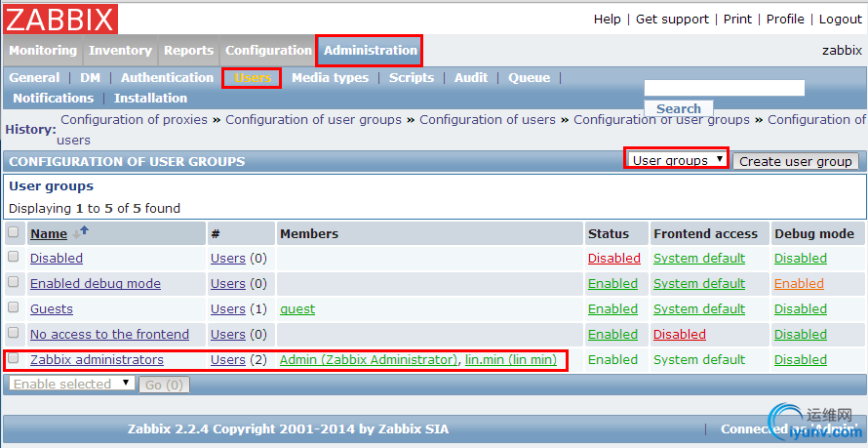
Task: Toggle Enabled status of Guests group
Action: tap(612, 309)
